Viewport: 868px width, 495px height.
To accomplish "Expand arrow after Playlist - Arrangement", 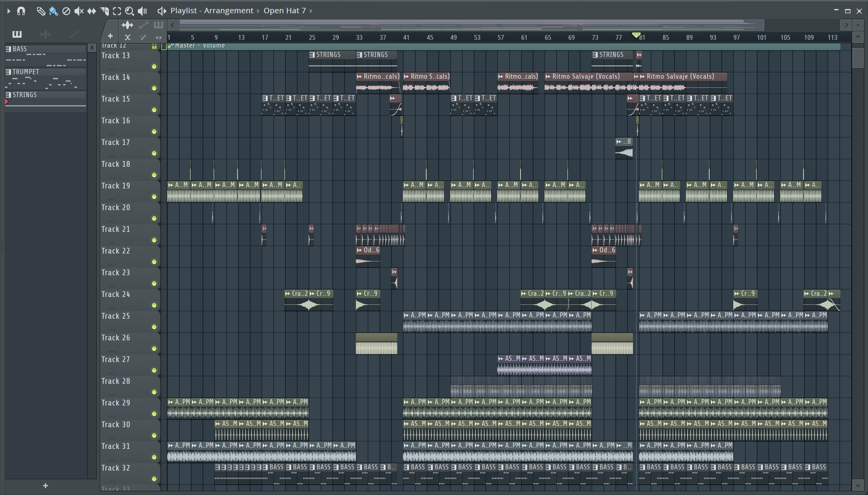I will tap(258, 11).
